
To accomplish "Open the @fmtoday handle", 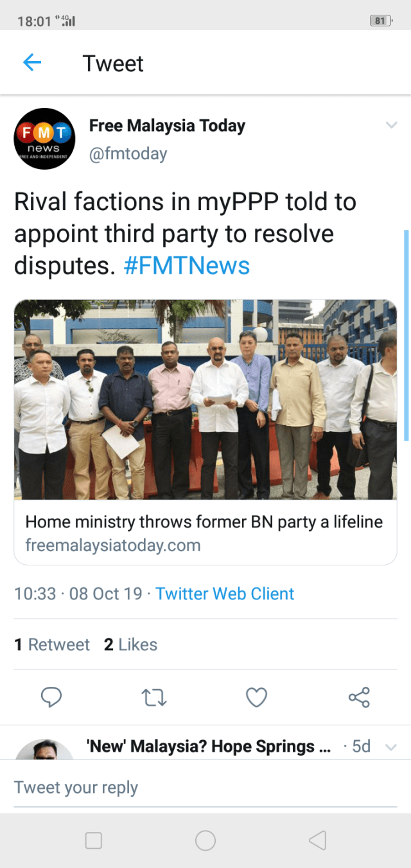I will [x=128, y=154].
